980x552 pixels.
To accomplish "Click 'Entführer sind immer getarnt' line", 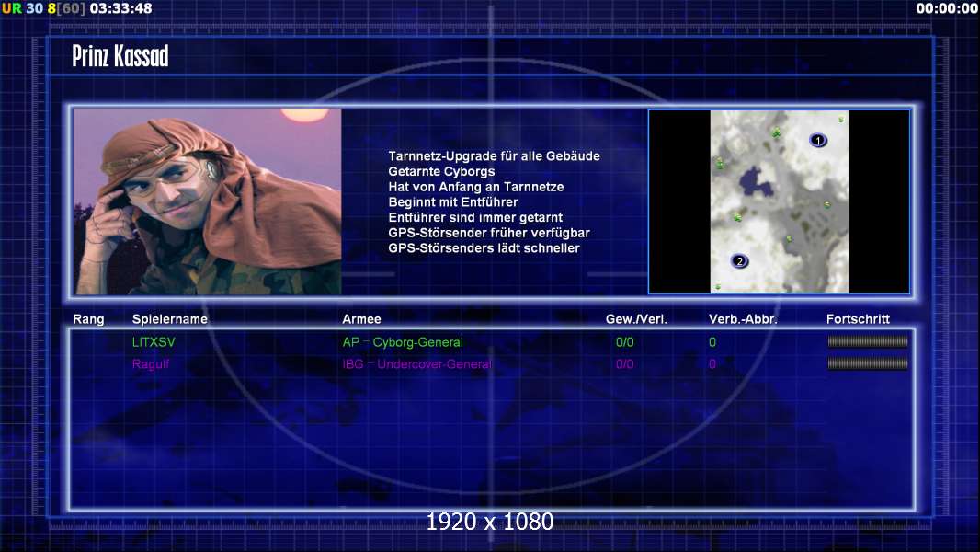I will [475, 217].
